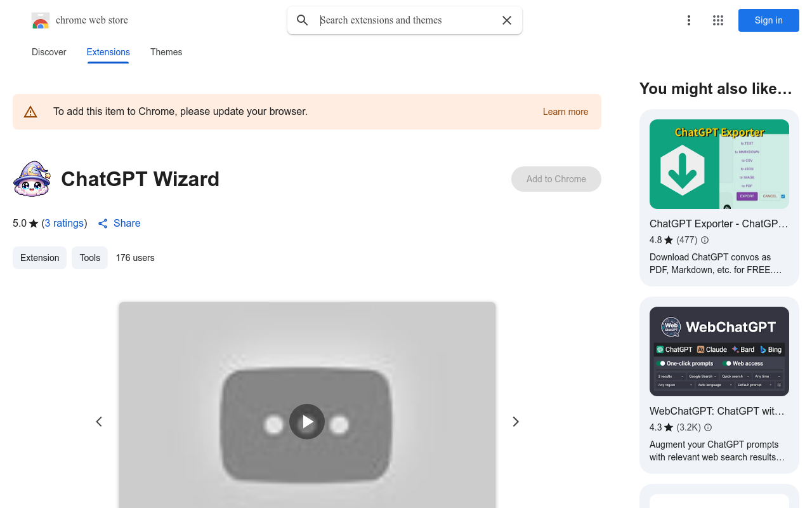Screen dimensions: 812x508
Task: Go to previous screenshot with left chevron
Action: pos(99,422)
